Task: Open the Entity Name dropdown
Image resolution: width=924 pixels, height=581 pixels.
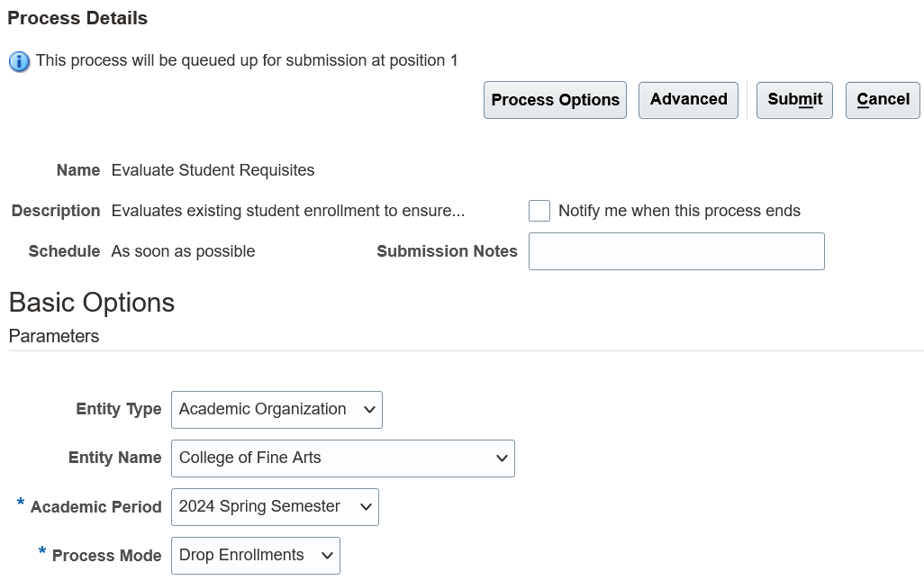Action: 342,458
